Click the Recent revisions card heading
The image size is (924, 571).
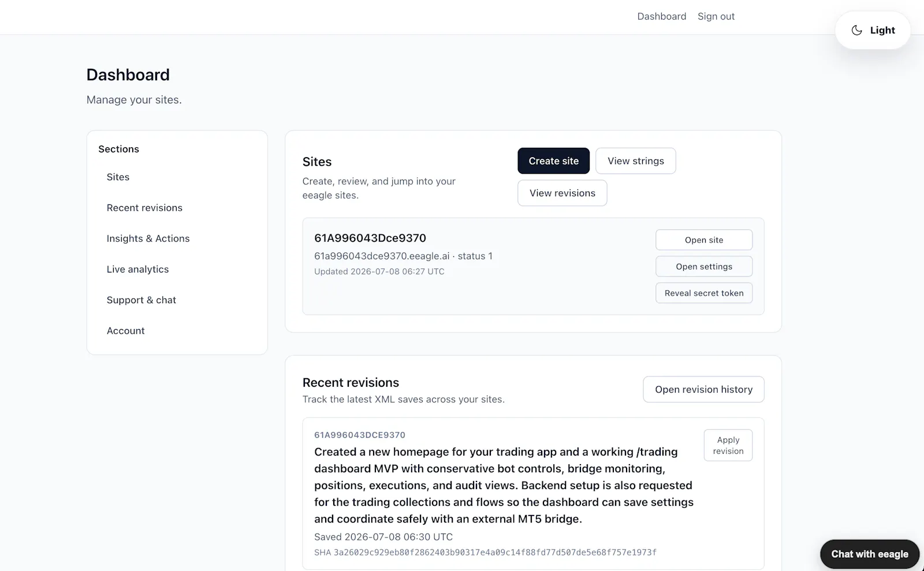[x=351, y=383]
